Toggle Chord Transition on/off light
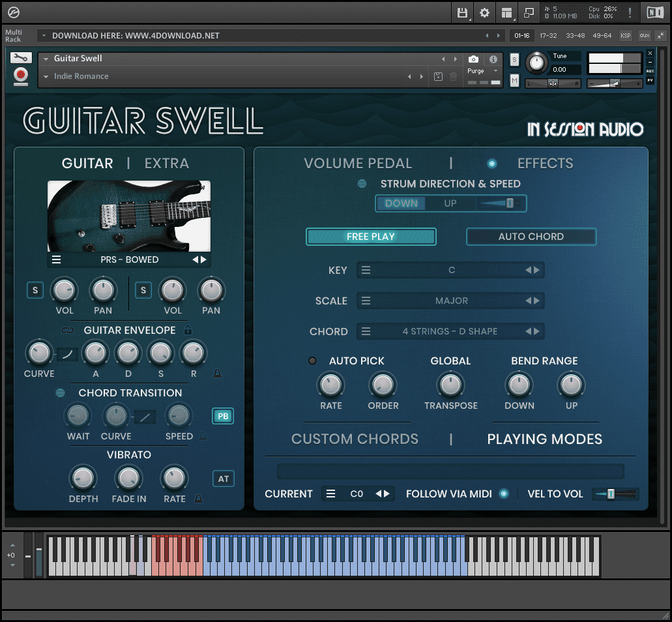672x622 pixels. coord(61,392)
